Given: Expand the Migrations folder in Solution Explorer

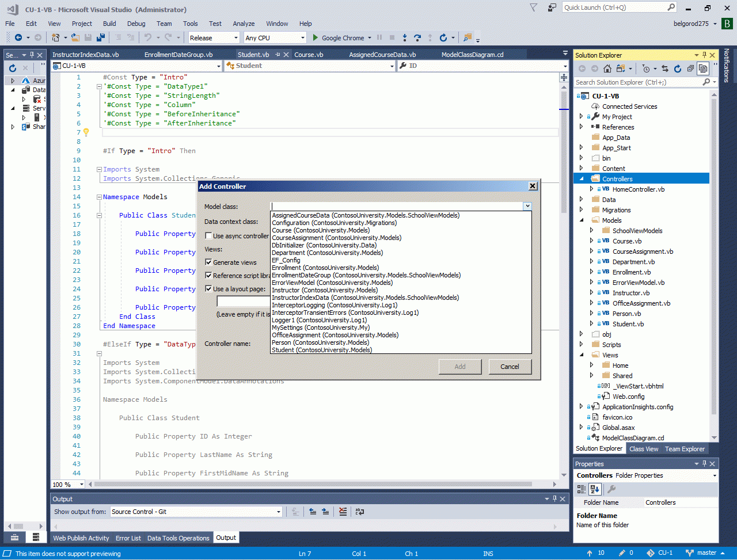Looking at the screenshot, I should pyautogui.click(x=582, y=210).
